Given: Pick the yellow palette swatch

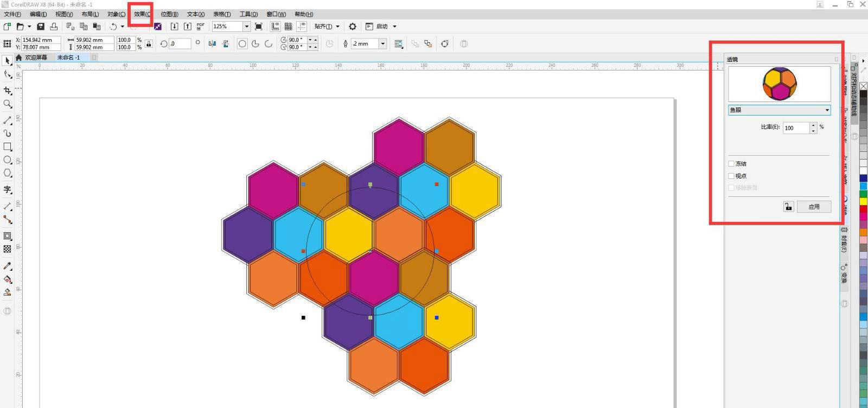Looking at the screenshot, I should click(x=863, y=202).
